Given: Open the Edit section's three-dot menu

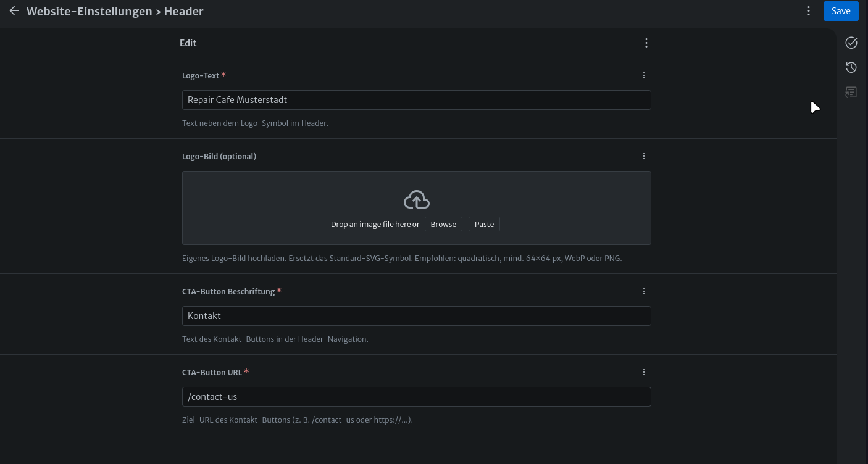Looking at the screenshot, I should coord(646,43).
